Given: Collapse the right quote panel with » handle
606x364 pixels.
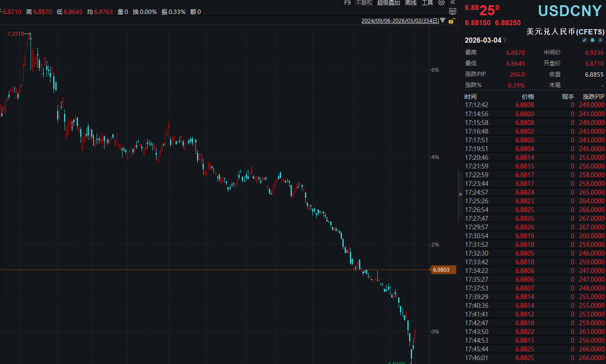Looking at the screenshot, I should [x=460, y=194].
